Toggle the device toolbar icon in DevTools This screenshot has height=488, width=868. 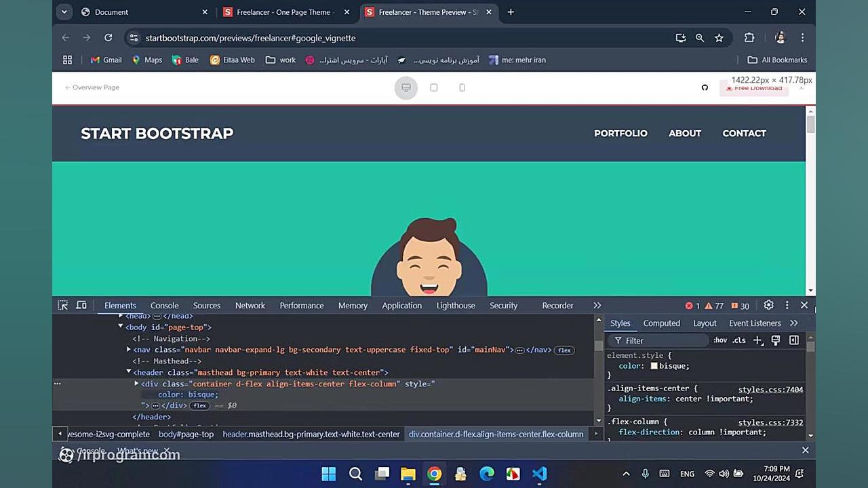[81, 306]
